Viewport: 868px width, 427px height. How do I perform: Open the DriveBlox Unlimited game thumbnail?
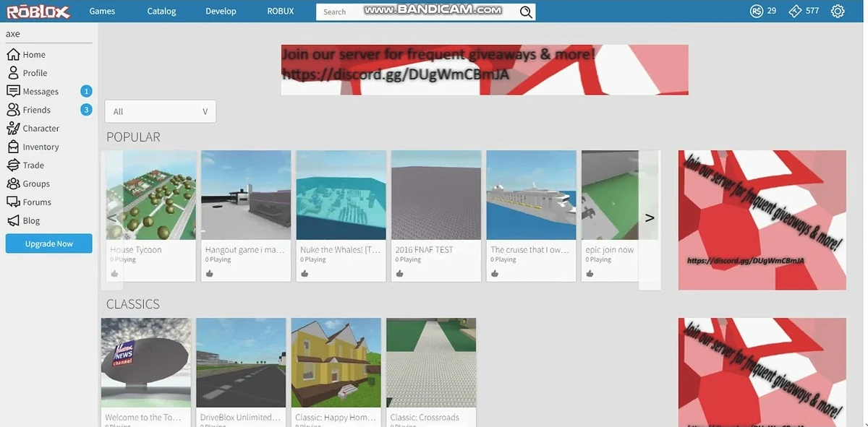pyautogui.click(x=241, y=361)
